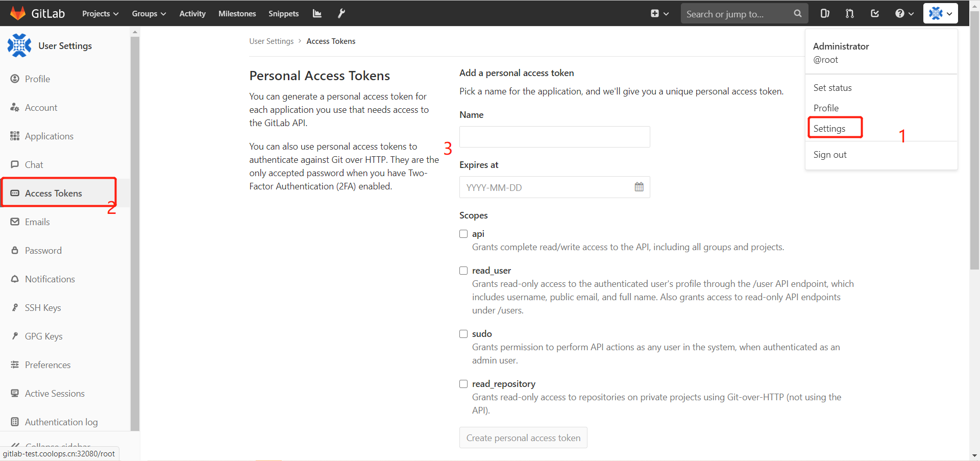Select Sign out in user menu
The width and height of the screenshot is (980, 461).
[x=830, y=155]
